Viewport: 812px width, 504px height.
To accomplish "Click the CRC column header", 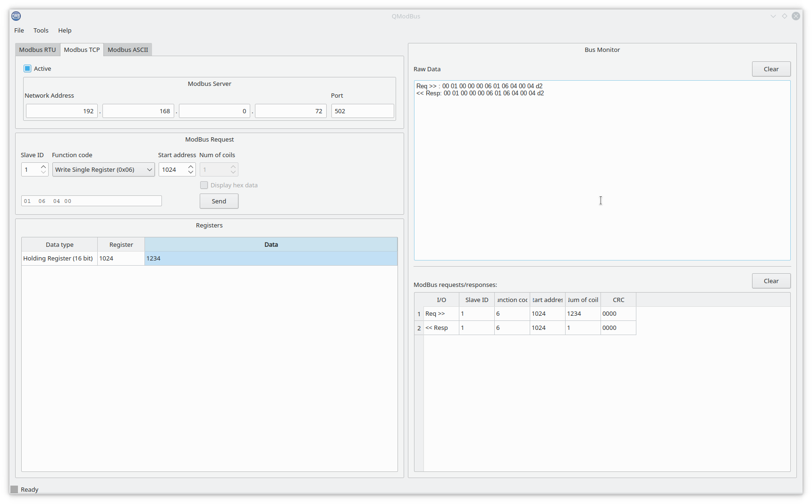I will (618, 300).
